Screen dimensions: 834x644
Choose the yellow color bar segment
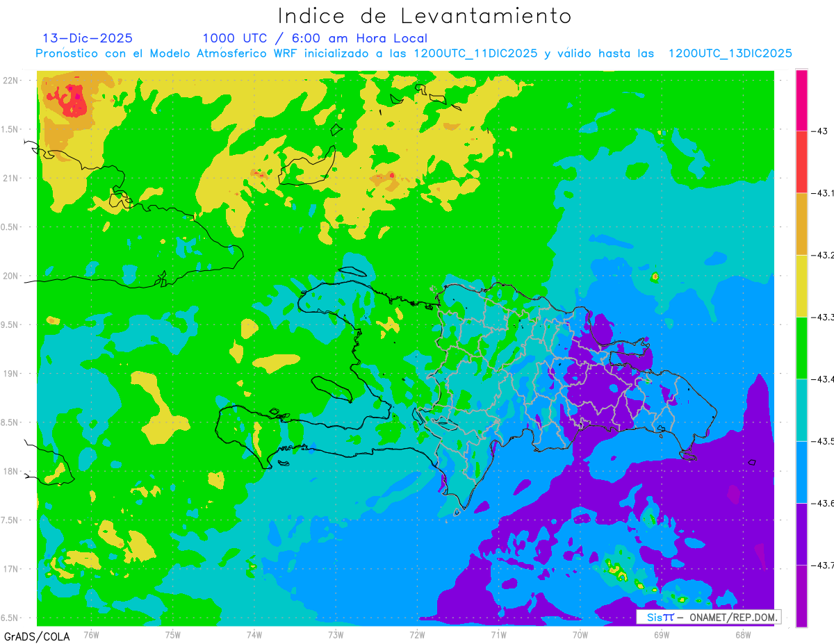(x=801, y=286)
